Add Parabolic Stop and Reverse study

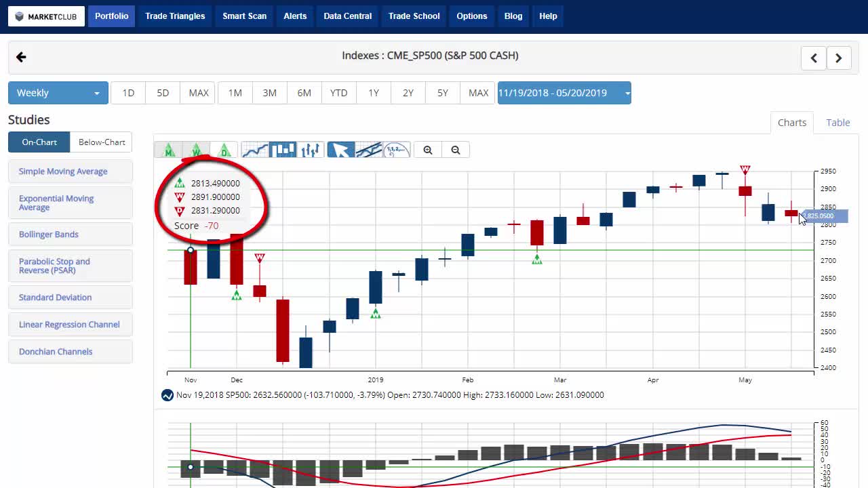(x=71, y=266)
